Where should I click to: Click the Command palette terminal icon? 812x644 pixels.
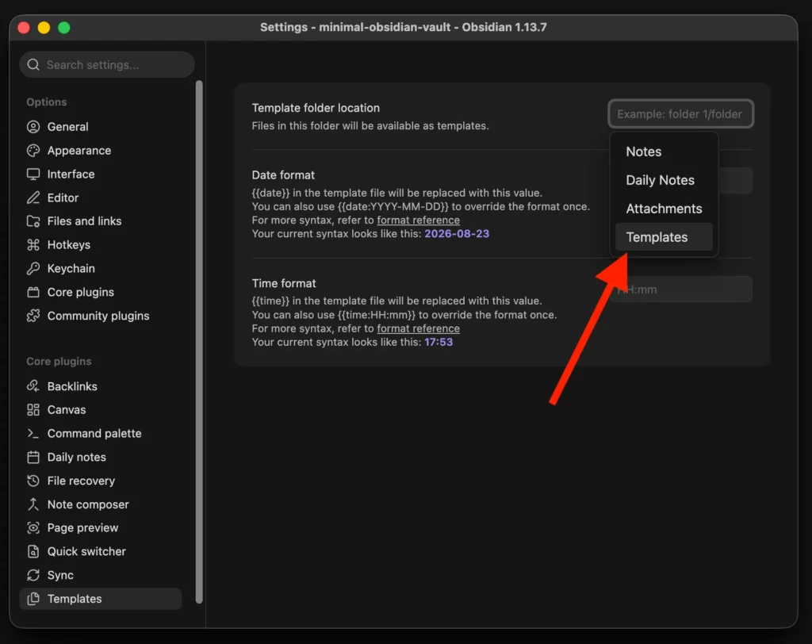point(33,433)
